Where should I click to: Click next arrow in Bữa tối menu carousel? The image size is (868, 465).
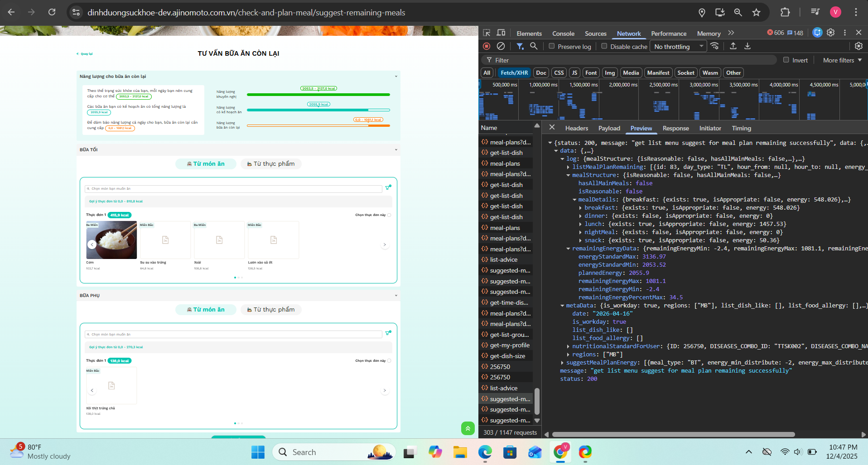click(385, 244)
